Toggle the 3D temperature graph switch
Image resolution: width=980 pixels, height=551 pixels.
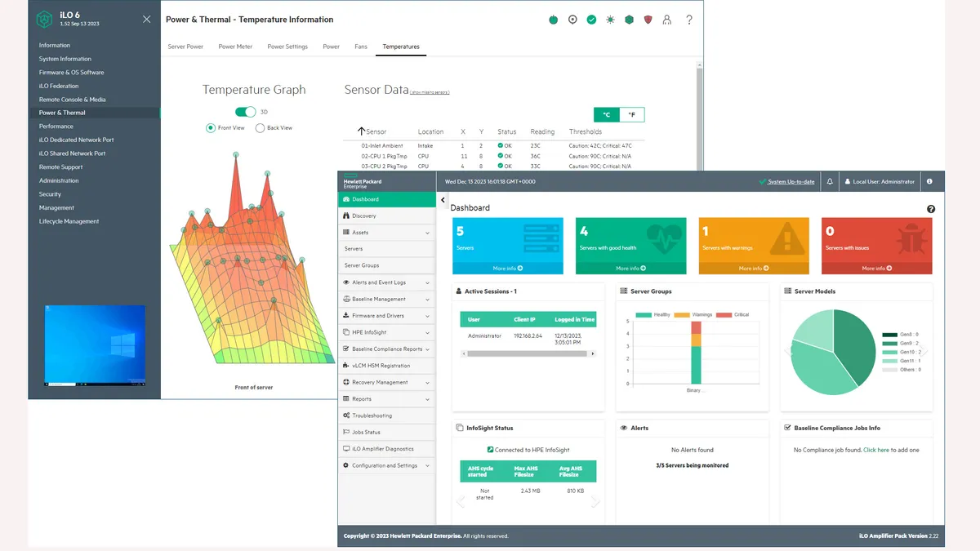tap(245, 112)
